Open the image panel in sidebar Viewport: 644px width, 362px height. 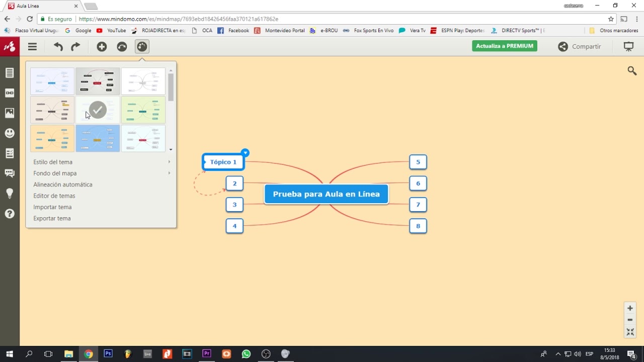[10, 113]
